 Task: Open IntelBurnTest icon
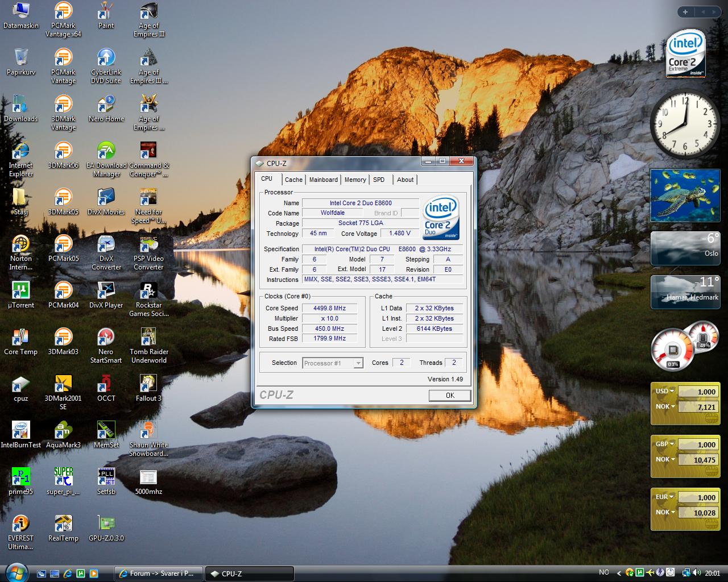[21, 435]
